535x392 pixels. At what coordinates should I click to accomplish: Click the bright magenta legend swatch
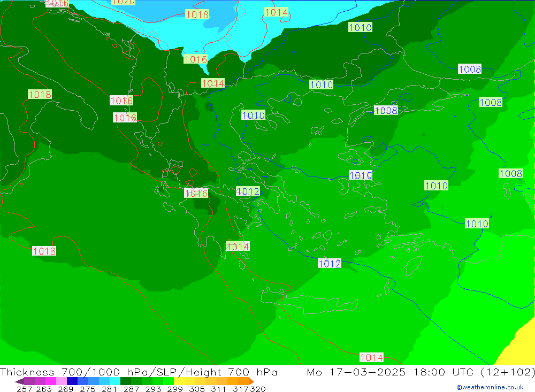(51, 381)
